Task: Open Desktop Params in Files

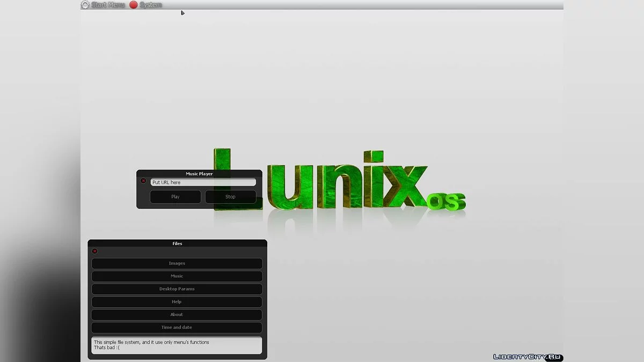Action: pos(177,289)
